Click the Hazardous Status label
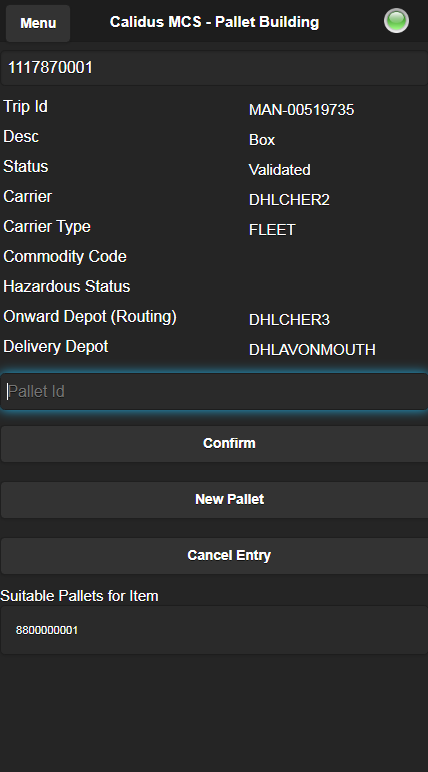 pyautogui.click(x=66, y=287)
